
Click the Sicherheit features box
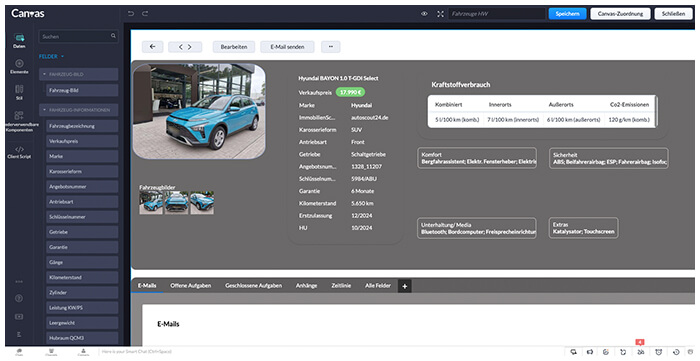coord(608,158)
